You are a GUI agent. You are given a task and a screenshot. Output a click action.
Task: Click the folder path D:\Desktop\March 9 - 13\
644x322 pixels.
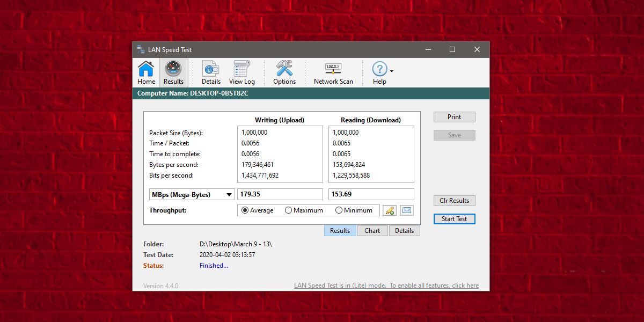[236, 244]
